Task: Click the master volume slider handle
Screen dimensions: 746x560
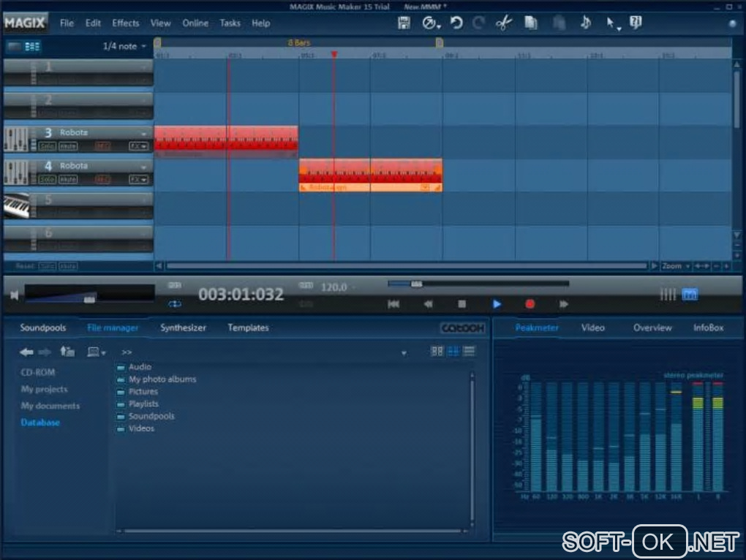Action: click(89, 299)
